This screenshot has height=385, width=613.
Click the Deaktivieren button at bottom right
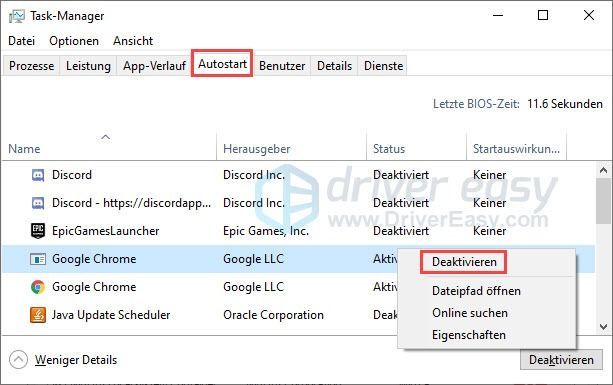click(561, 360)
